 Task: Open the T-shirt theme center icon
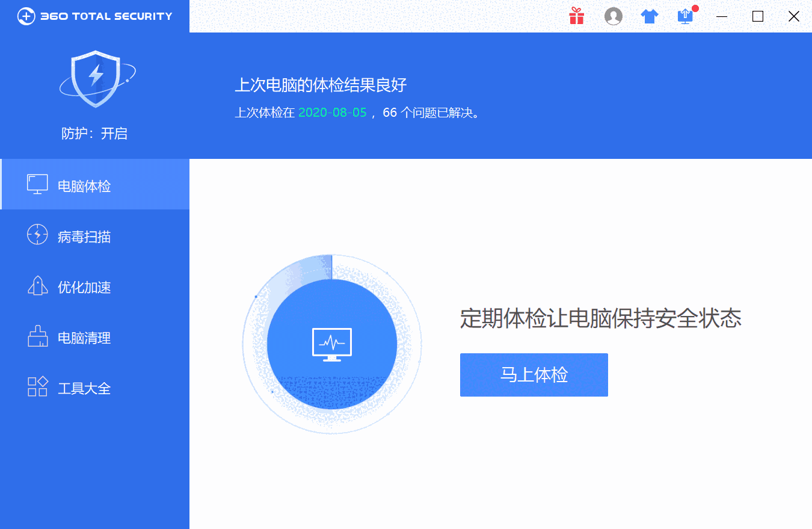tap(649, 16)
